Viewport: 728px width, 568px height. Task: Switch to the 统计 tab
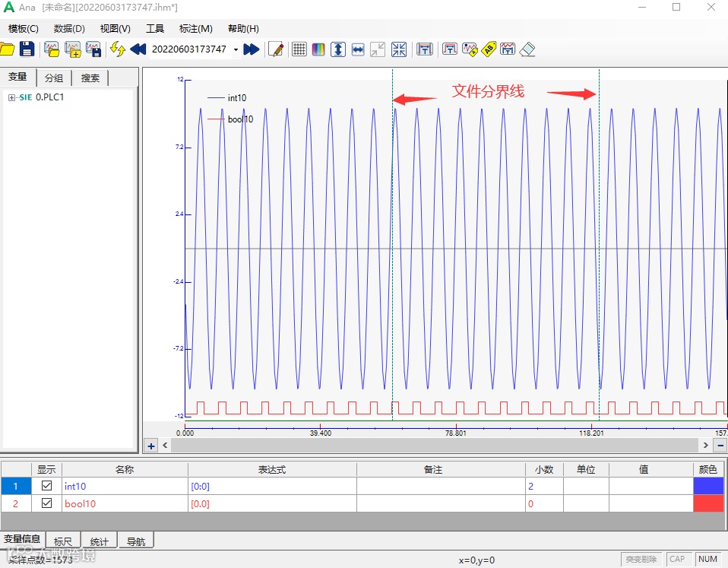coord(99,541)
